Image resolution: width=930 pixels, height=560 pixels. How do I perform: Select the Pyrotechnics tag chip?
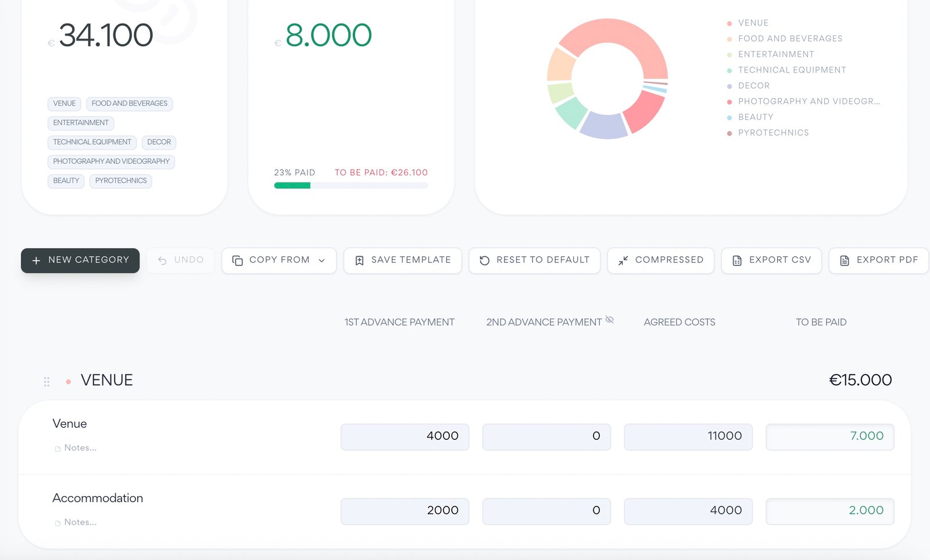click(121, 181)
